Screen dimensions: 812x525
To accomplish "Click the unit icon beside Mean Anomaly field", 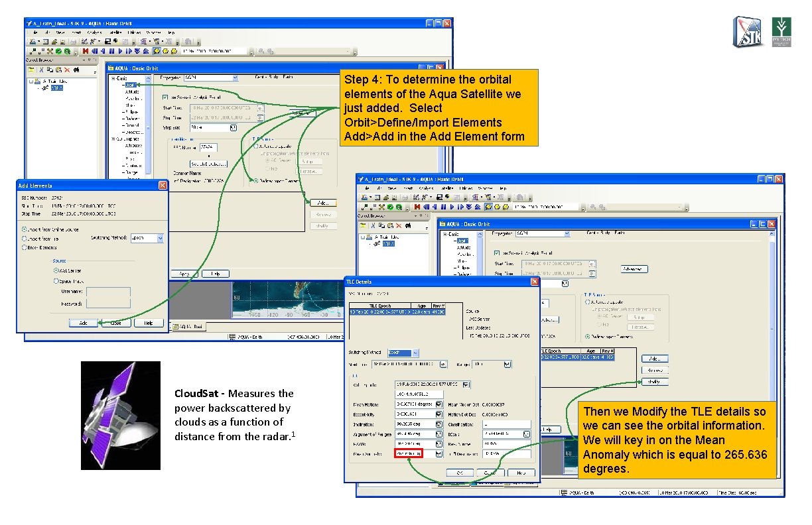I will [439, 453].
